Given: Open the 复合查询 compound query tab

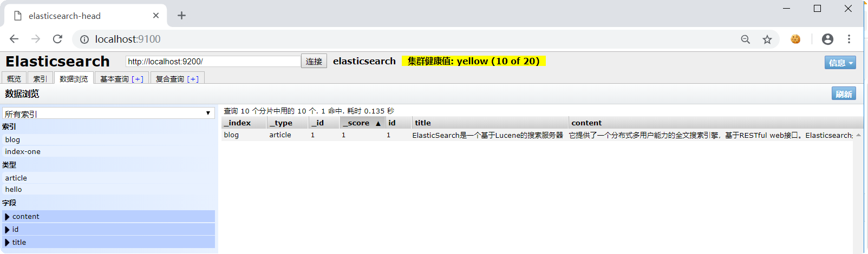Looking at the screenshot, I should [170, 79].
